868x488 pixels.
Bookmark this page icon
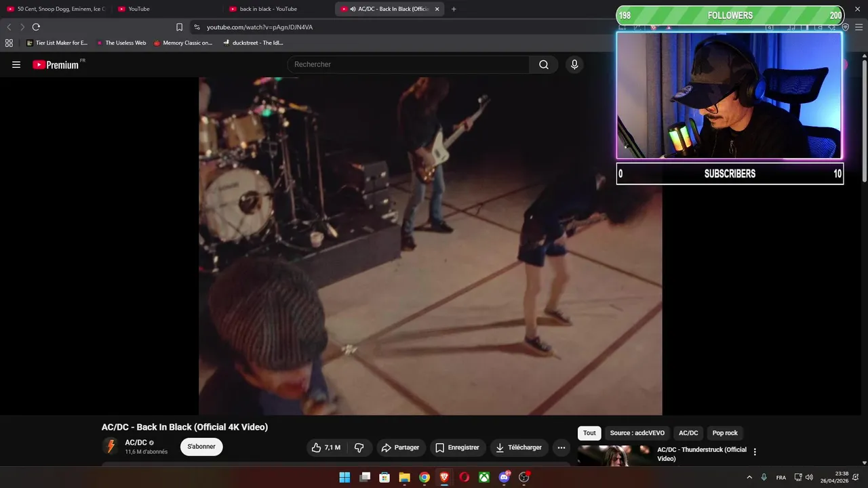click(179, 27)
